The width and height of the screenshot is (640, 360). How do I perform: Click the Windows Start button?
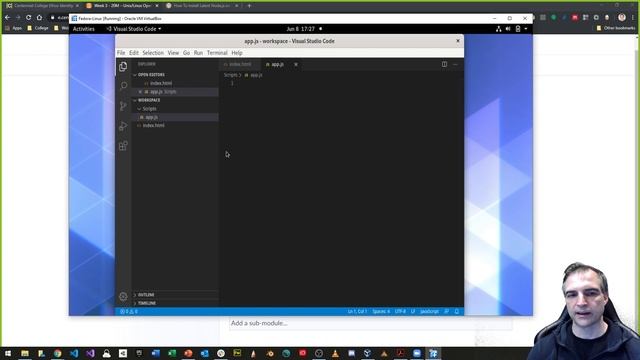click(8, 353)
